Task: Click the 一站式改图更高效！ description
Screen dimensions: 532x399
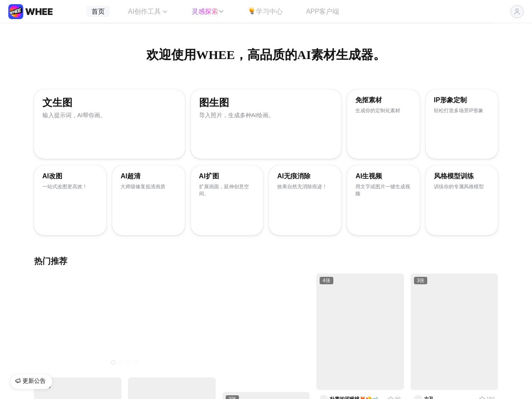Action: coord(65,187)
